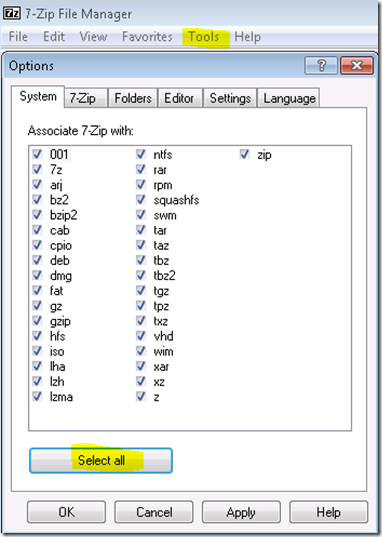Click the Apply button
Screen dimensions: 382x537
coord(241,512)
